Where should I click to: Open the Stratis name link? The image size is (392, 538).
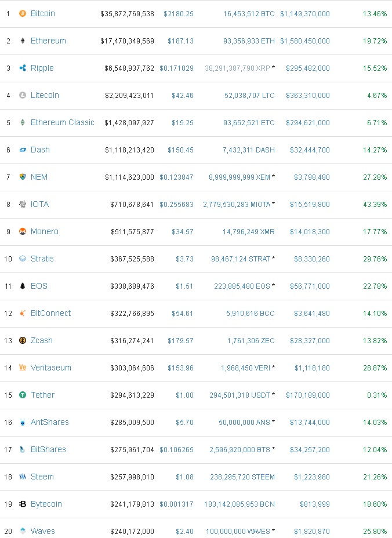42,259
